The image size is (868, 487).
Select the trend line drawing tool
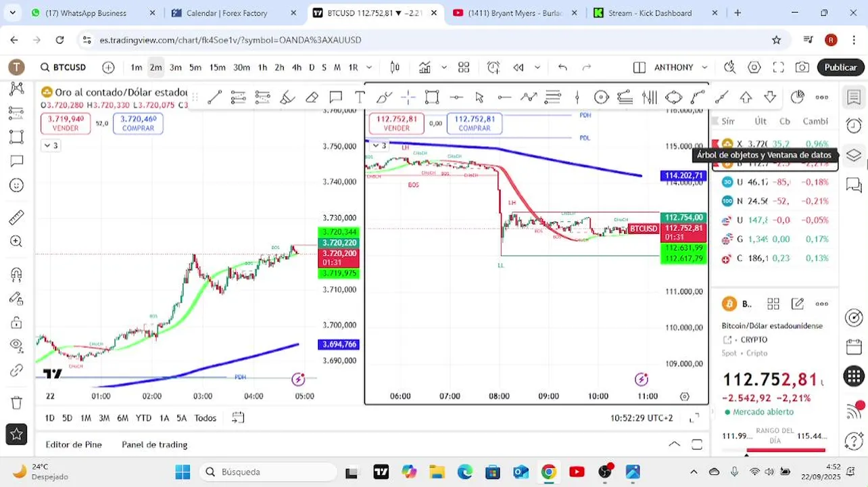pos(214,97)
